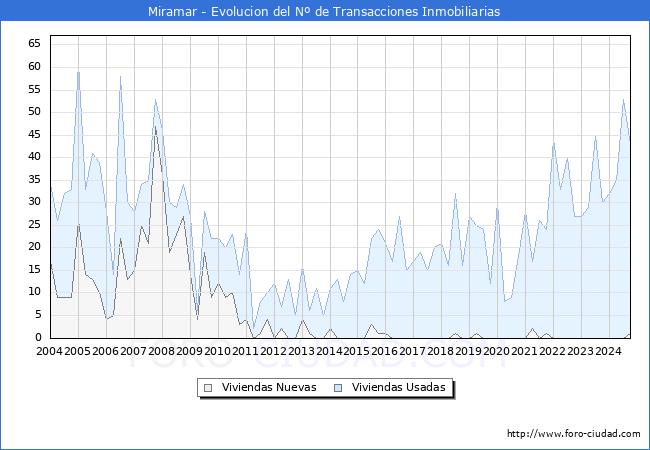Click the 2006 x-axis label
The height and width of the screenshot is (450, 650).
[x=105, y=351]
